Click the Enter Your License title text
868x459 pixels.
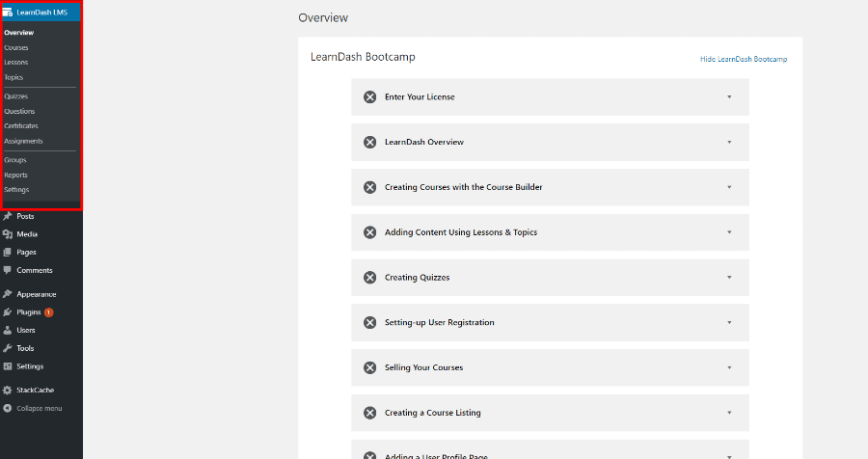(x=420, y=96)
